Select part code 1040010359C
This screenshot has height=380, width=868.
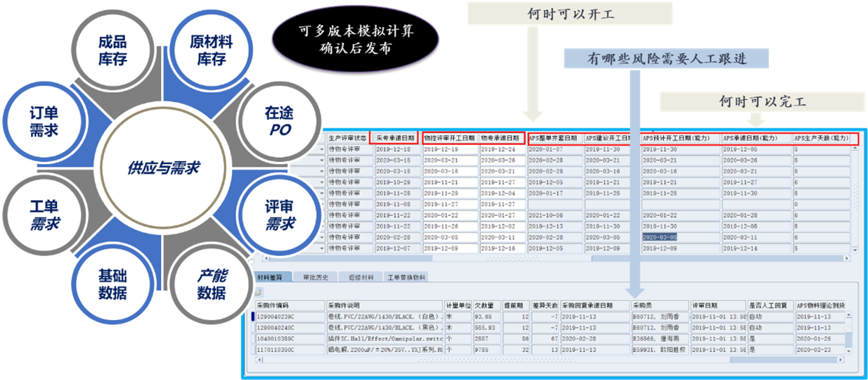click(290, 338)
